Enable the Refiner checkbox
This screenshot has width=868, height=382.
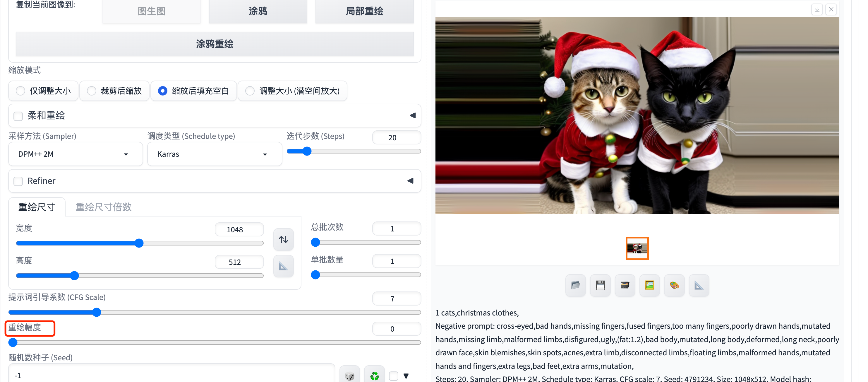[18, 181]
